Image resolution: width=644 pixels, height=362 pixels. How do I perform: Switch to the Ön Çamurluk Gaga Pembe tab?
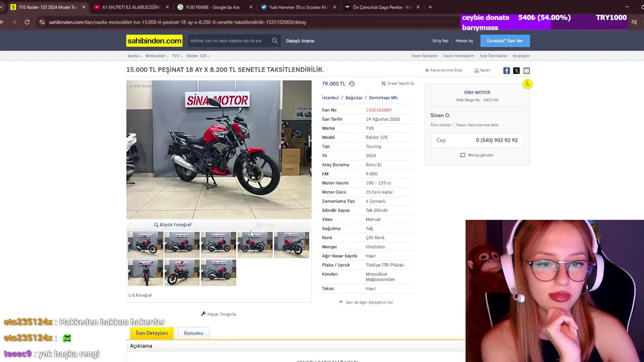coord(381,7)
